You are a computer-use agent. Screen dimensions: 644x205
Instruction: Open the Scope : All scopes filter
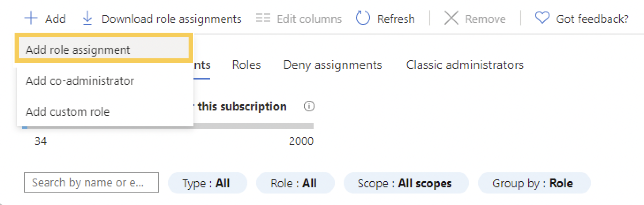[x=406, y=183]
